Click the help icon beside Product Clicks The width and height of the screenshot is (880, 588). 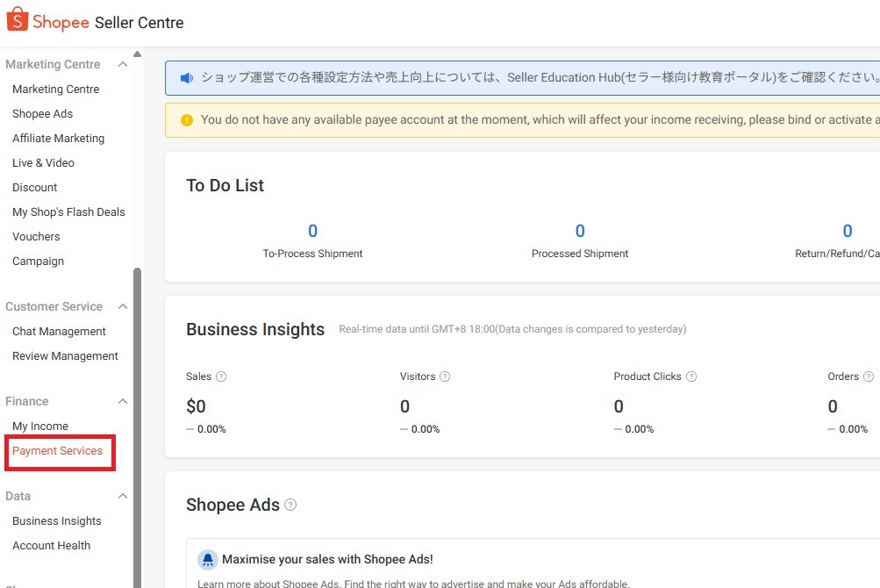click(691, 376)
